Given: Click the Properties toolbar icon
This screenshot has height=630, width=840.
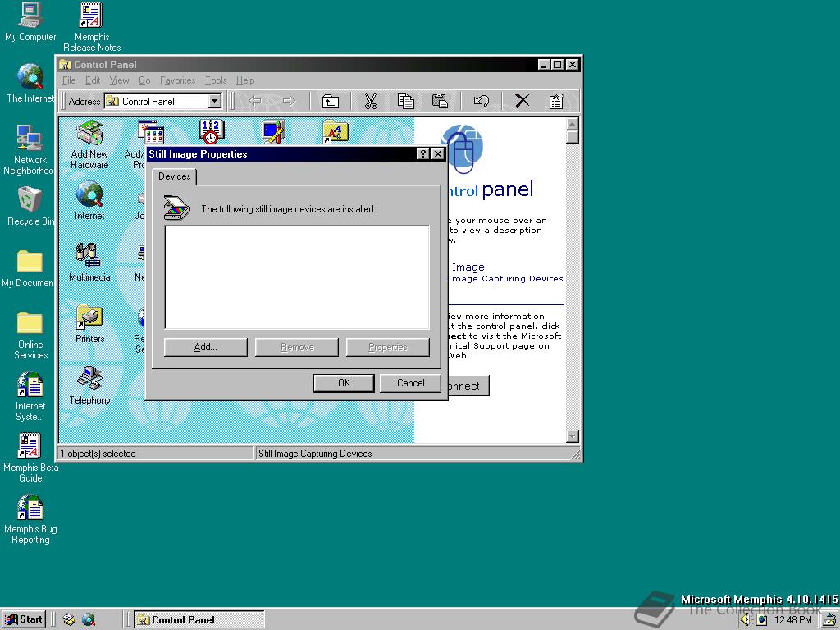Looking at the screenshot, I should pos(557,101).
